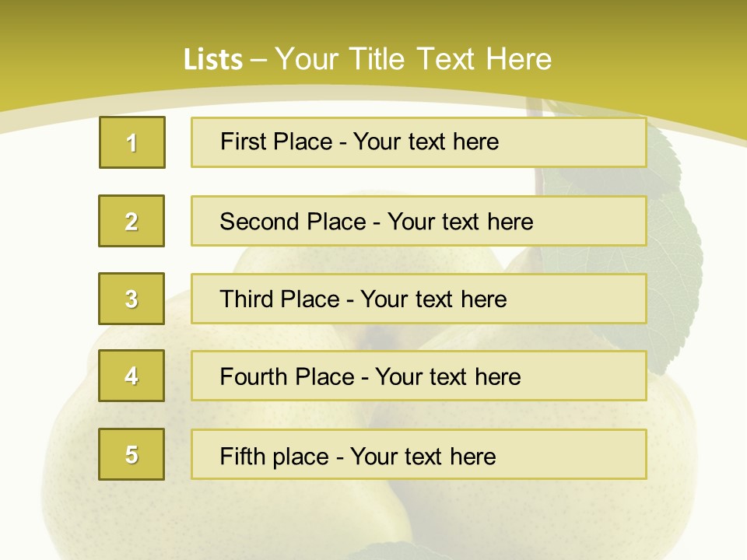747x560 pixels.
Task: Select the 'Second Place - Your text here' bar
Action: (x=419, y=221)
